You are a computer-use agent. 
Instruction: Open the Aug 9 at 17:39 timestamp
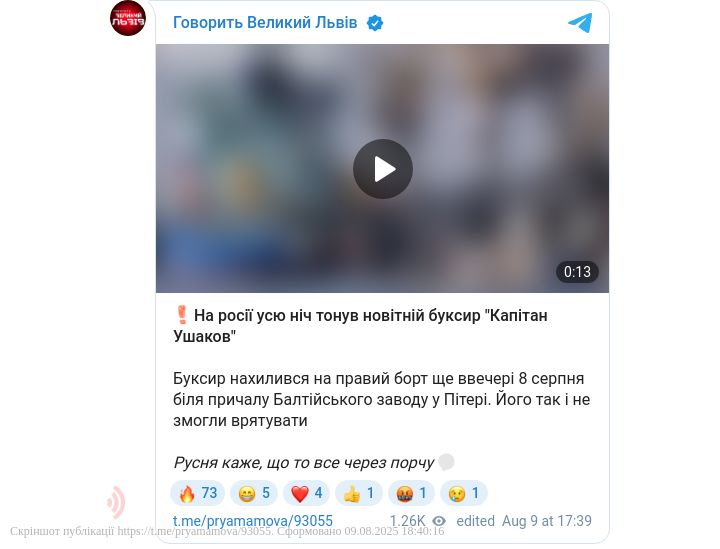point(546,521)
